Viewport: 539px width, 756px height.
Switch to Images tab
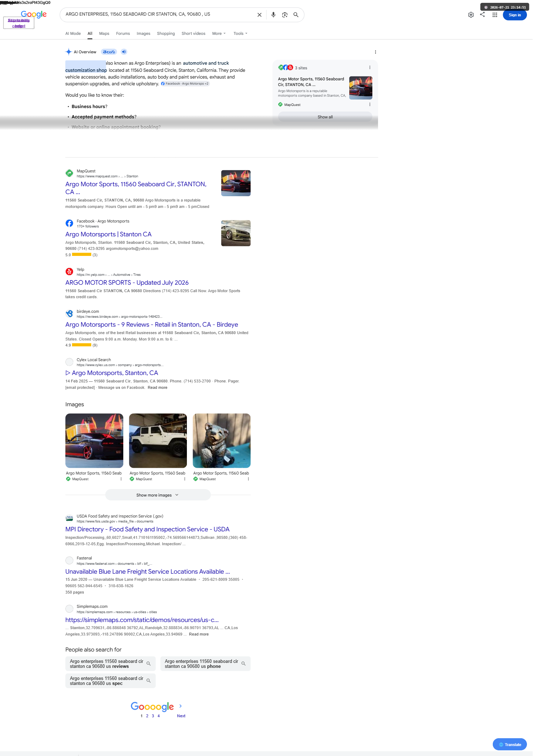(144, 33)
